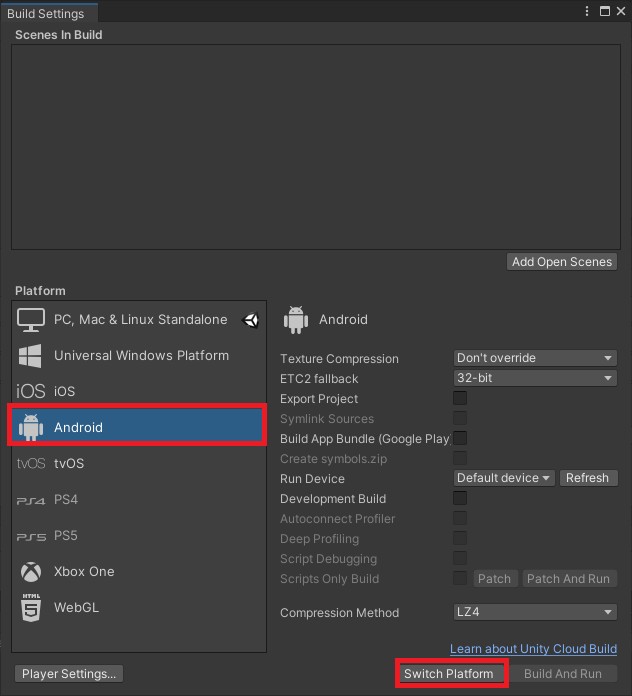Open Player Settings
Image resolution: width=632 pixels, height=696 pixels.
pos(69,674)
